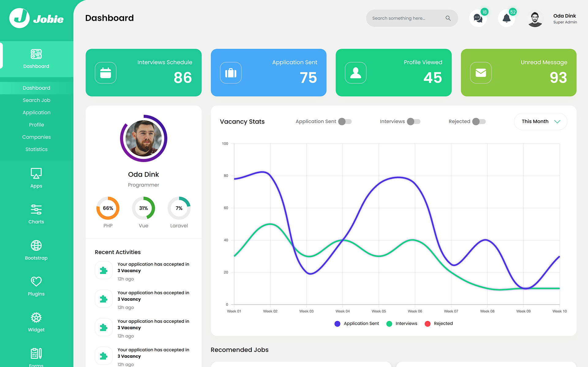Viewport: 588px width, 367px height.
Task: Open the Apps sidebar section
Action: (x=36, y=178)
